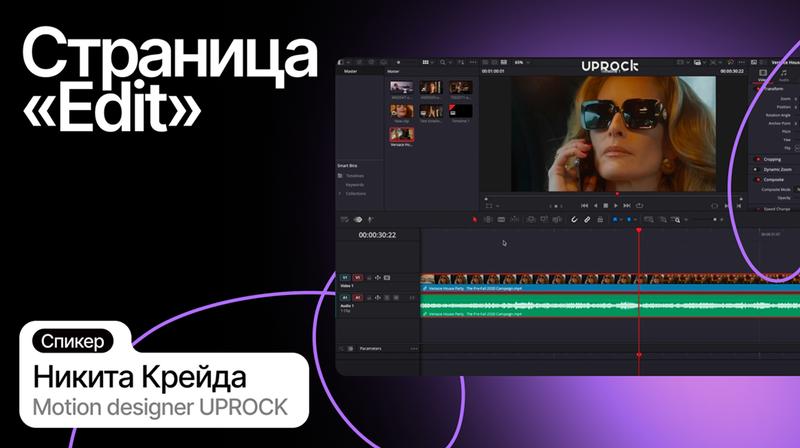The height and width of the screenshot is (448, 800).
Task: Solo the Audio 1 track
Action: 387,297
